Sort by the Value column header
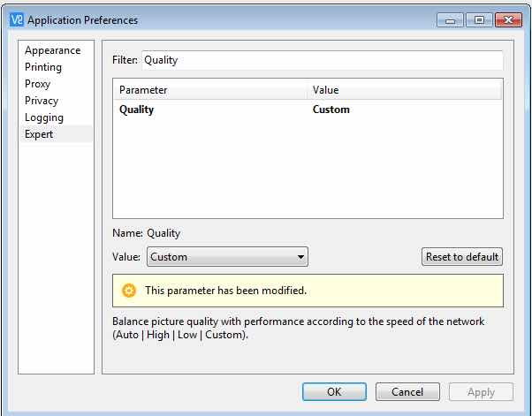The height and width of the screenshot is (416, 532). [x=405, y=90]
